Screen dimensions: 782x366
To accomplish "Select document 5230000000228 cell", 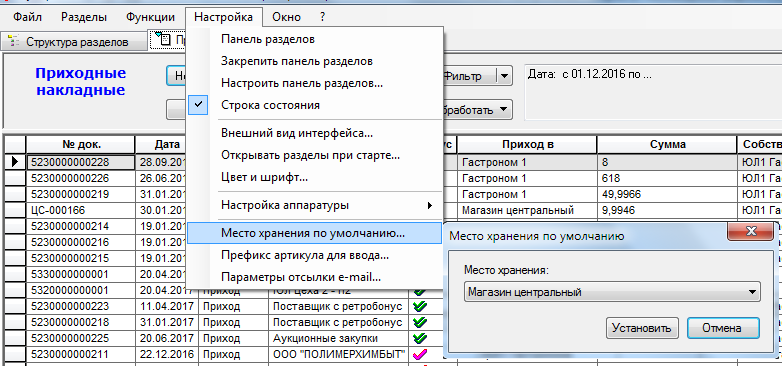I will 81,162.
